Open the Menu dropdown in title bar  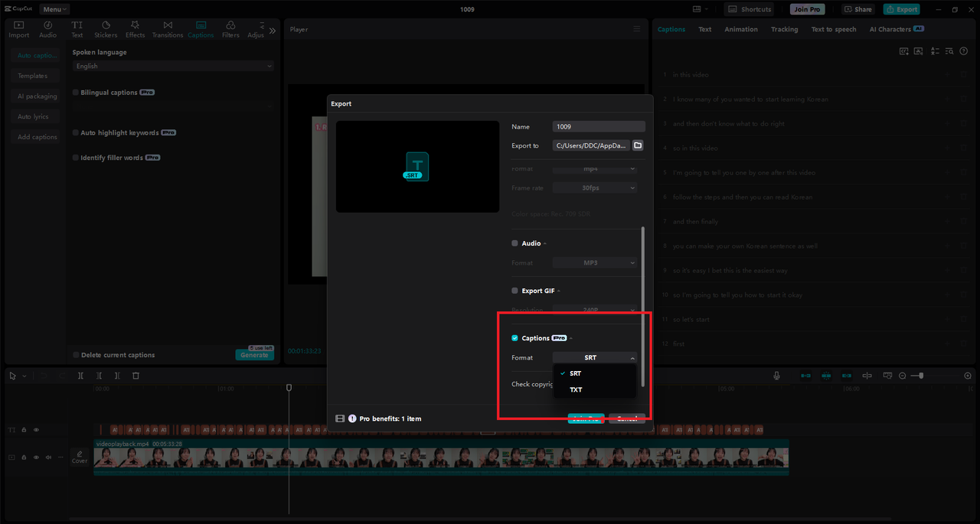tap(54, 9)
